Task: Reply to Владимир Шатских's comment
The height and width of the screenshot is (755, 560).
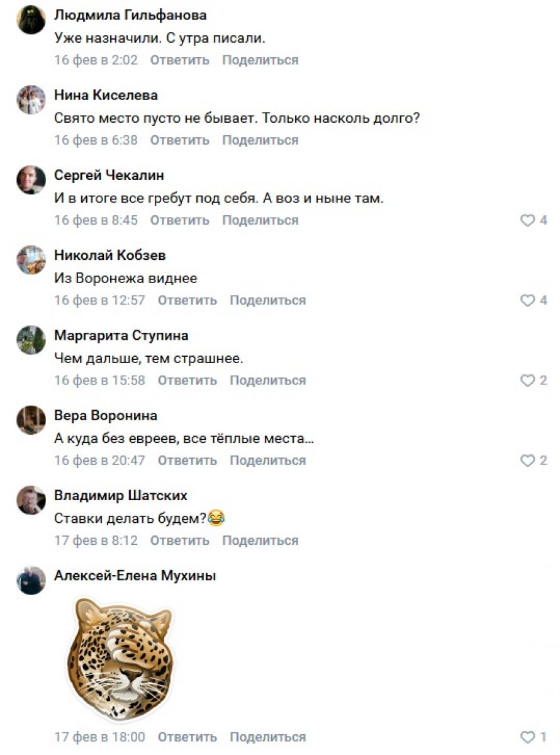Action: (179, 540)
